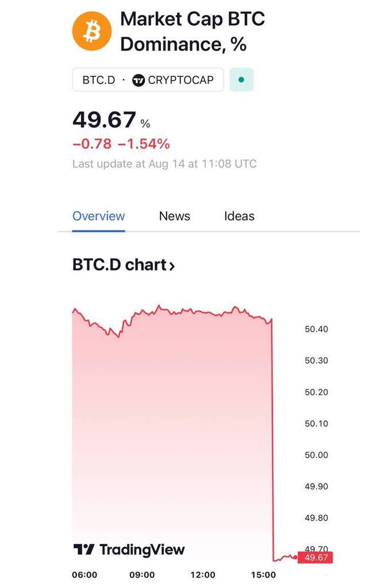
Task: Click the Market Cap BTC Dominance title
Action: pyautogui.click(x=192, y=32)
